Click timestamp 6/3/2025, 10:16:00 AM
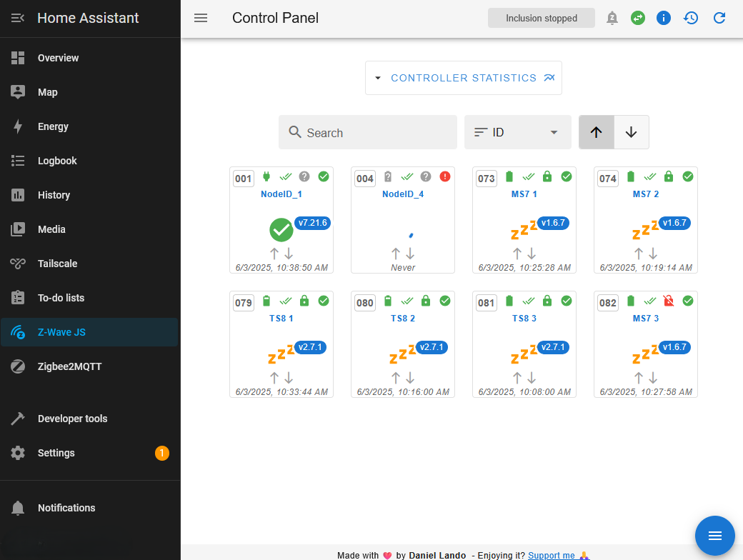This screenshot has height=560, width=743. click(403, 392)
